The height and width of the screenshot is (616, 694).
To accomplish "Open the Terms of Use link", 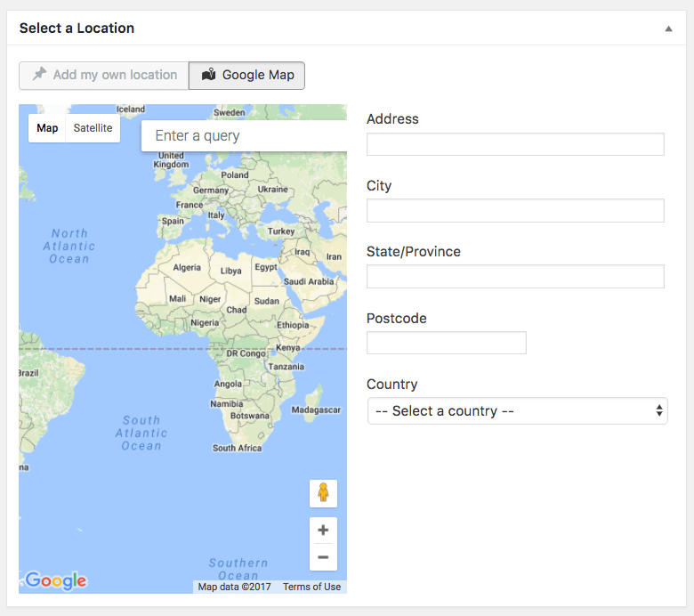I will (311, 587).
